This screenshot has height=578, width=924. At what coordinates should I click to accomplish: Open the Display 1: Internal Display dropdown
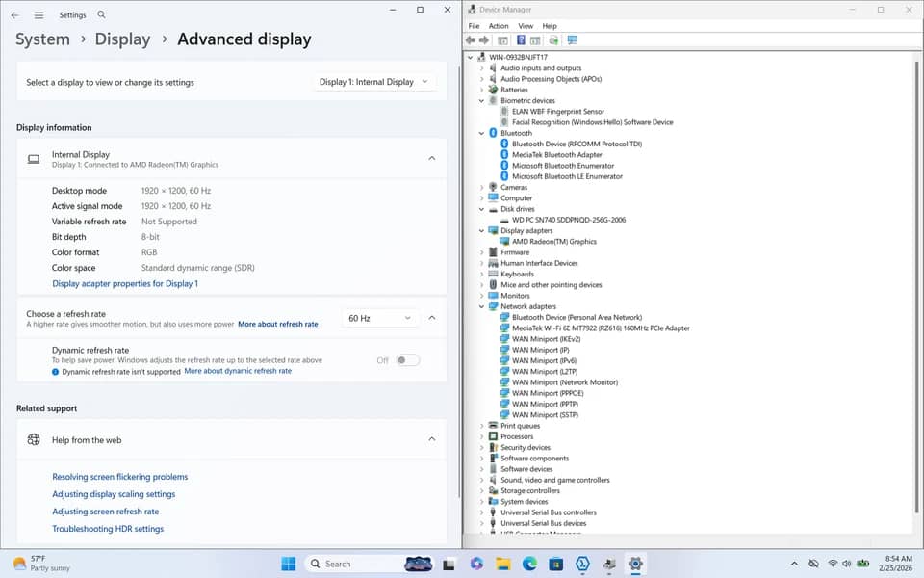373,82
